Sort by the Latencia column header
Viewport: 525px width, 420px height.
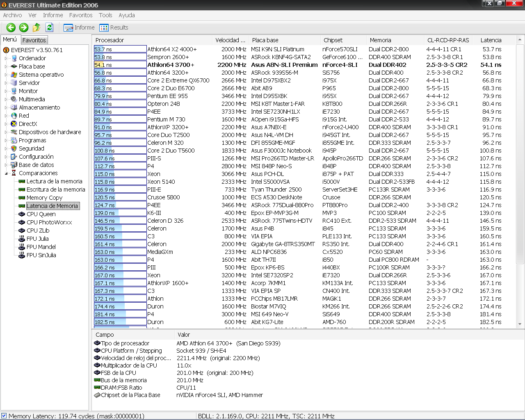click(494, 40)
